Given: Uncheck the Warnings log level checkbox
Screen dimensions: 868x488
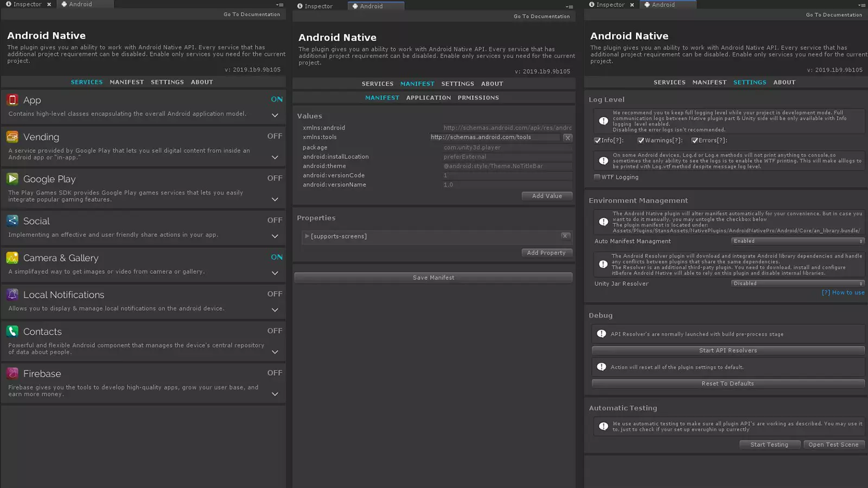Looking at the screenshot, I should click(641, 140).
